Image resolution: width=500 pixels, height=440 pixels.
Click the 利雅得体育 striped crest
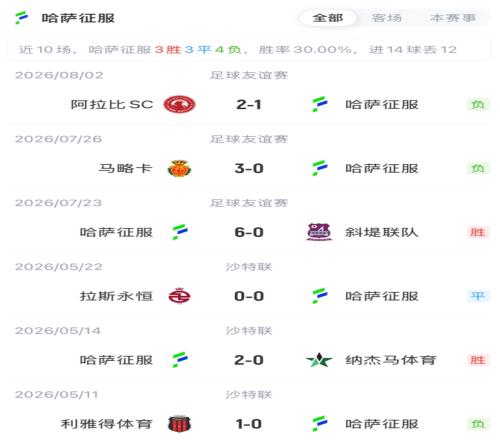tap(179, 424)
